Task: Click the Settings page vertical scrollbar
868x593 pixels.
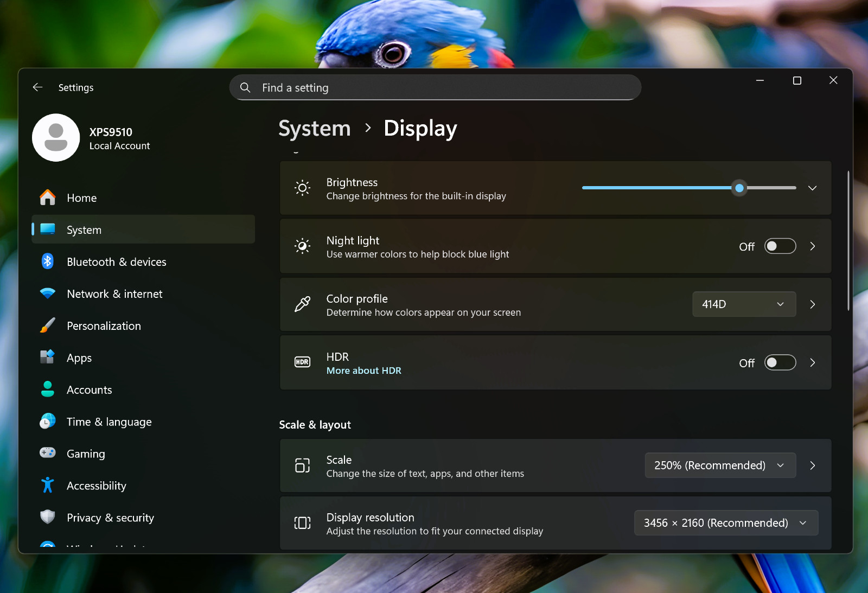Action: point(848,240)
